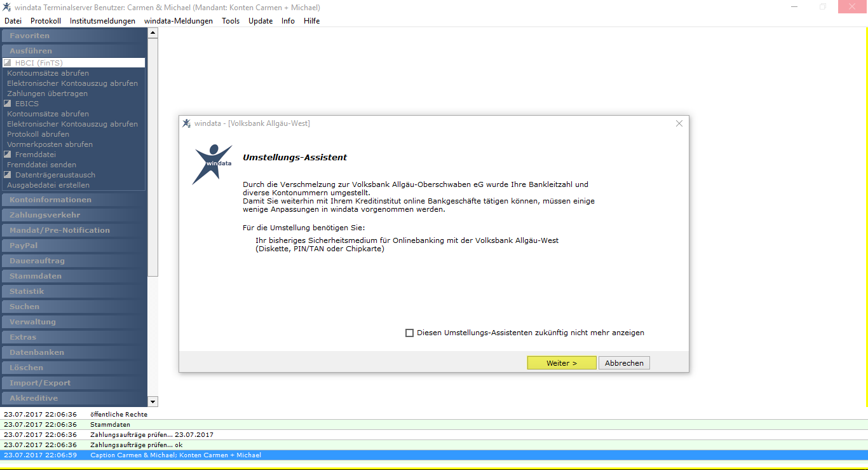Expand the Suchen section
Screen dimensions: 868x470
click(x=74, y=307)
